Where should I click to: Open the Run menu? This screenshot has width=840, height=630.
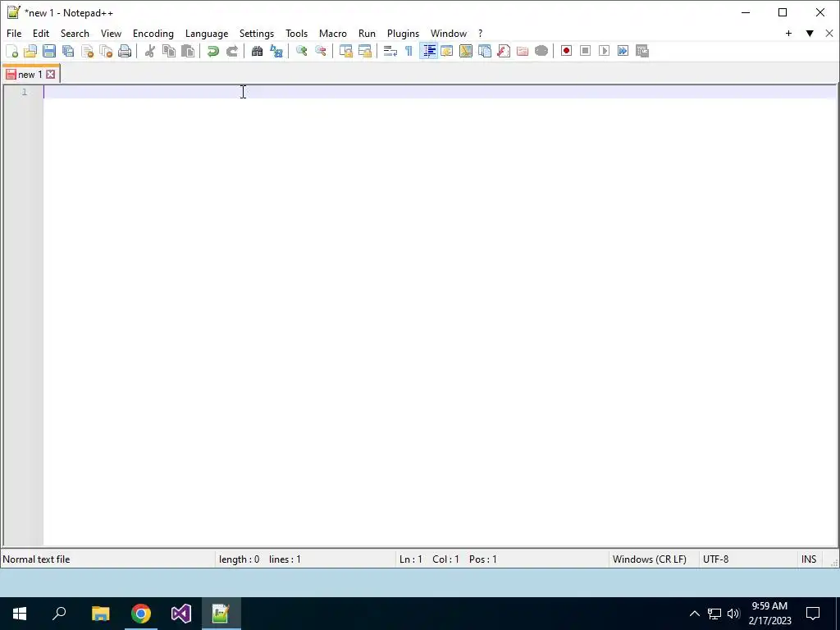click(367, 33)
